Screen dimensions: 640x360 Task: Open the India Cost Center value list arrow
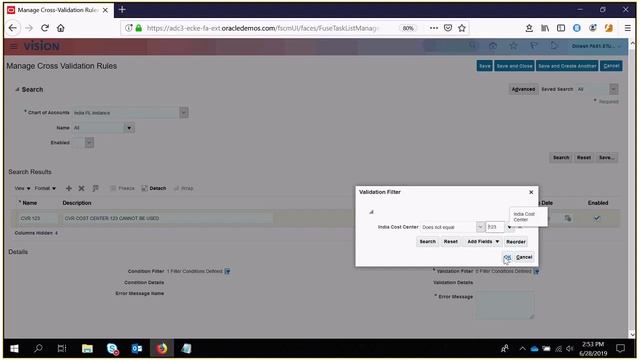[x=509, y=227]
